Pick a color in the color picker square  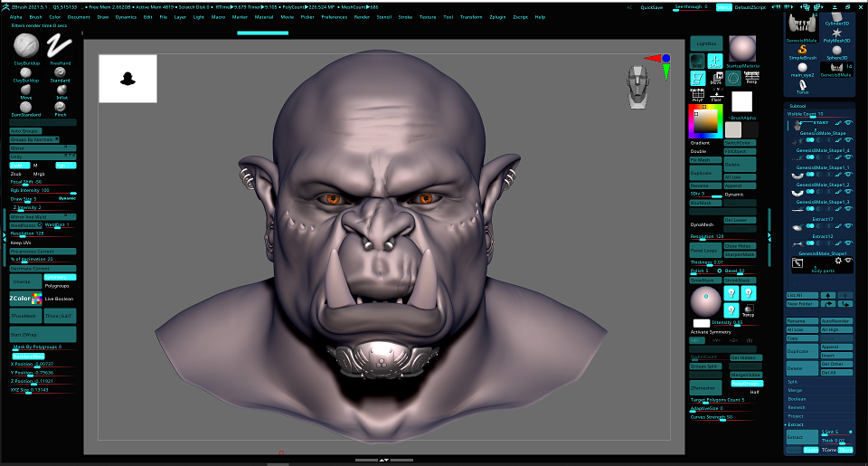pos(705,122)
